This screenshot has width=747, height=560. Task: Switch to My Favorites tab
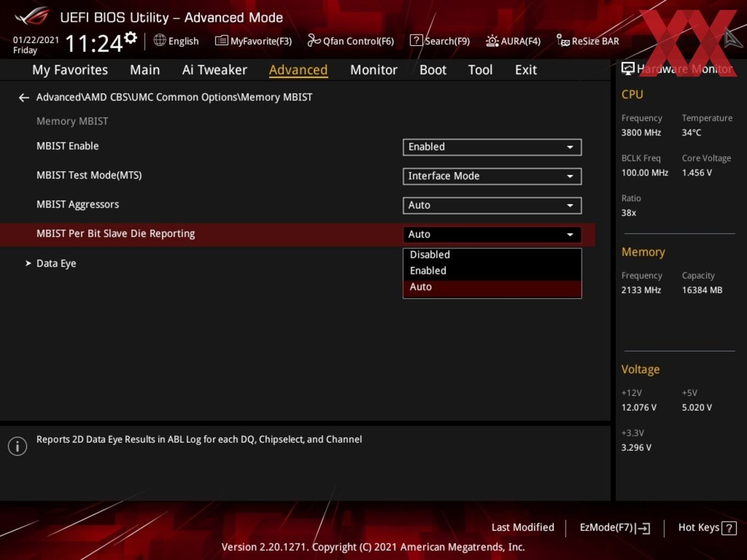(x=70, y=70)
